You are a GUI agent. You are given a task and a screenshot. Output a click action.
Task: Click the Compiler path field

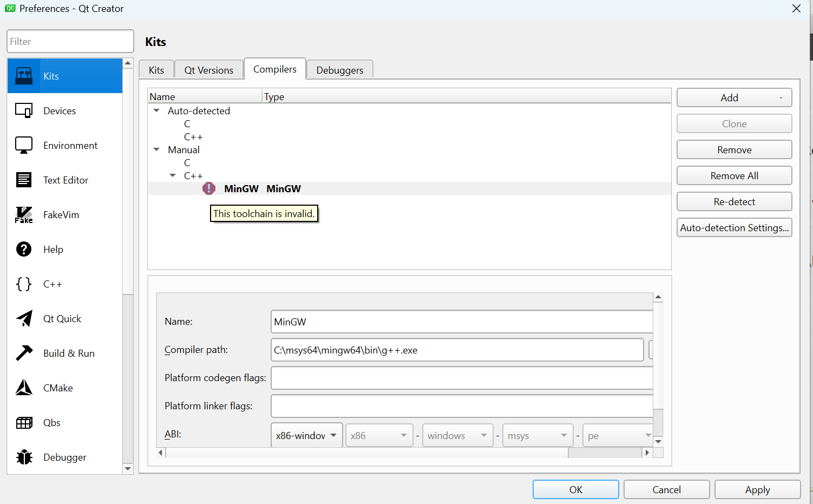[457, 350]
